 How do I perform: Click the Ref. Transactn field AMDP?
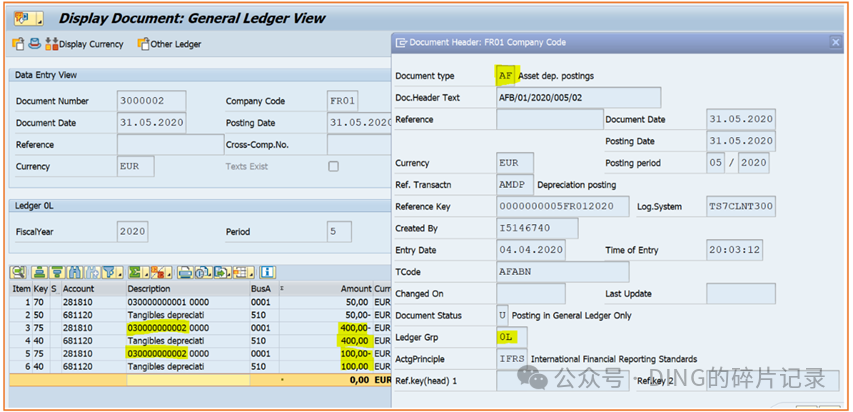515,185
